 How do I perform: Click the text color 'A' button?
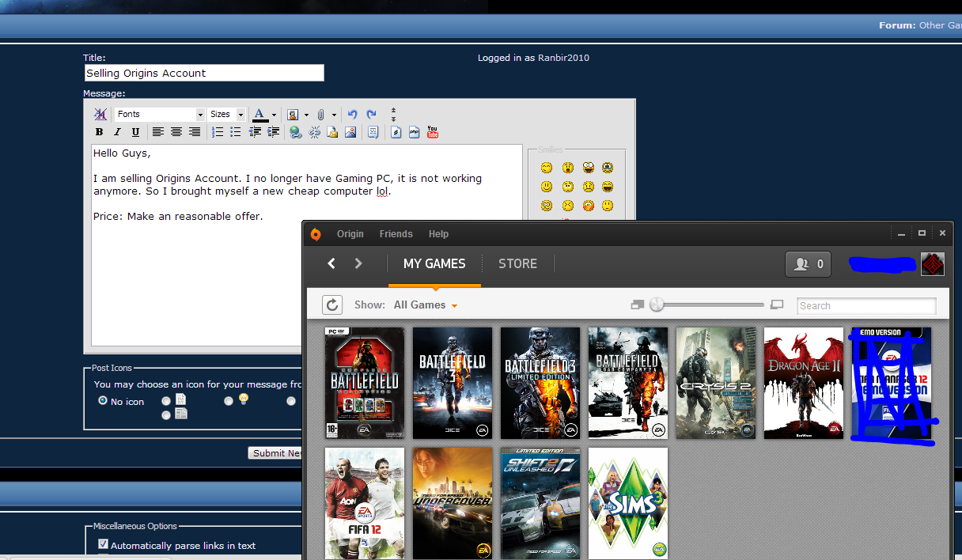[x=259, y=115]
